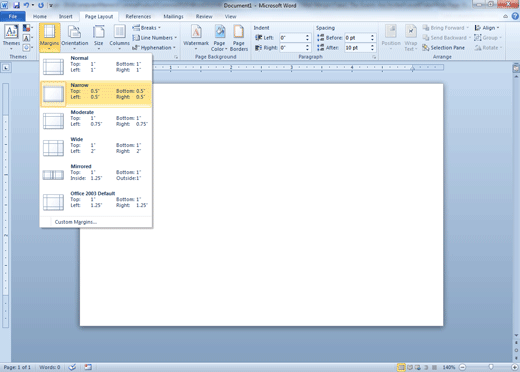This screenshot has width=520, height=372.
Task: Select the Mirrored margins preset
Action: 96,174
